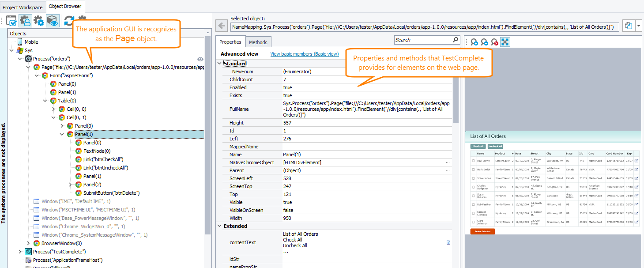Image resolution: width=644 pixels, height=268 pixels.
Task: Fit the preview image to the panel
Action: tap(505, 42)
